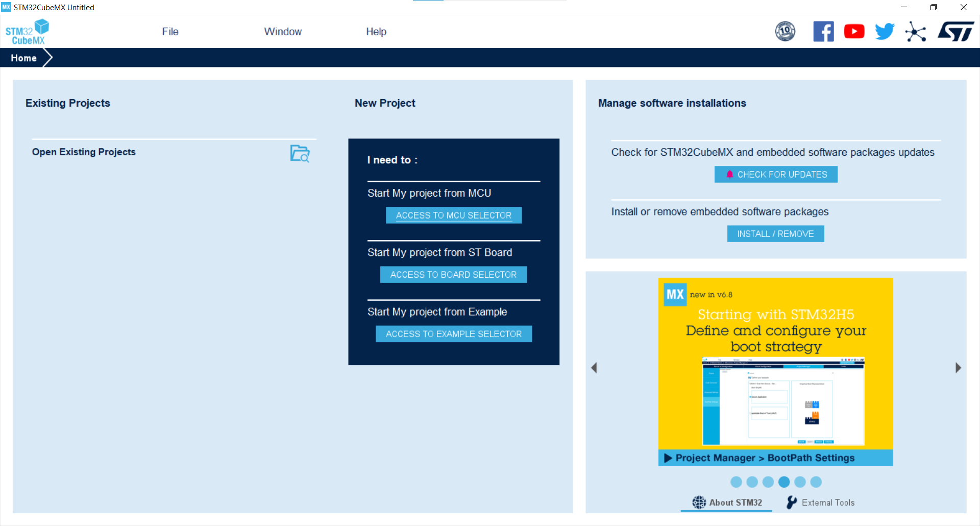Click the 10 years anniversary badge icon
Screen dimensions: 980x526
785,32
